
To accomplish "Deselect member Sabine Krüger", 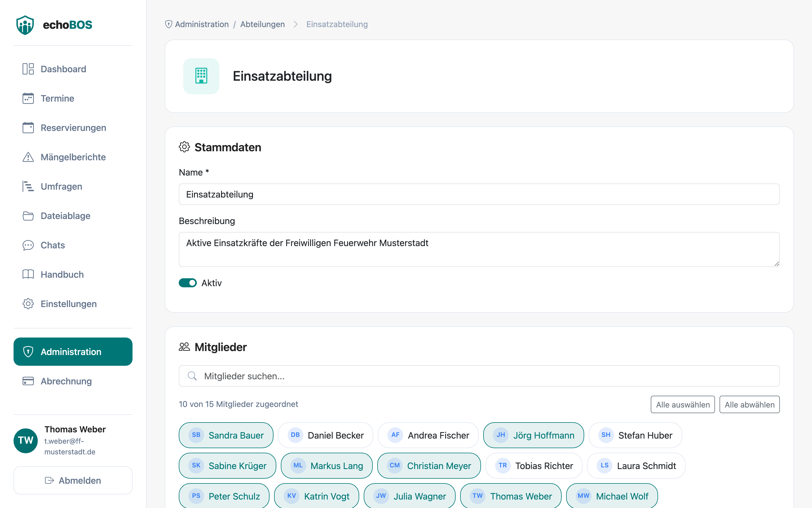I will tap(228, 466).
